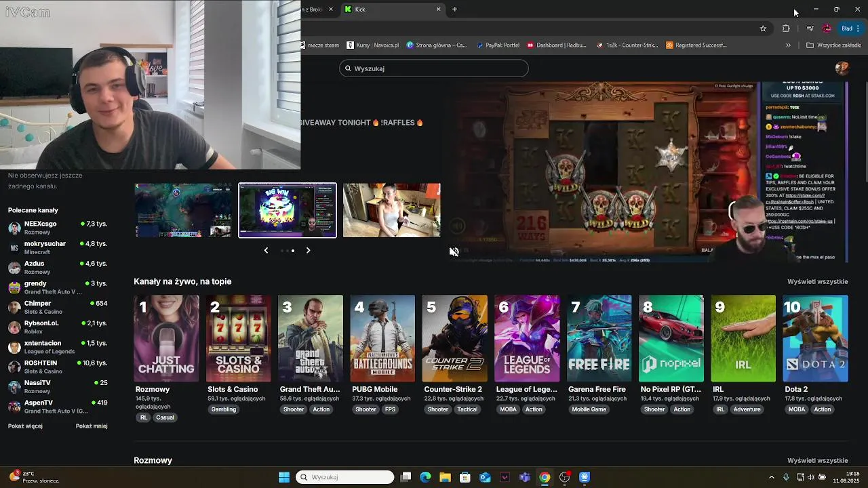
Task: Open the Windows Start menu
Action: pyautogui.click(x=284, y=477)
